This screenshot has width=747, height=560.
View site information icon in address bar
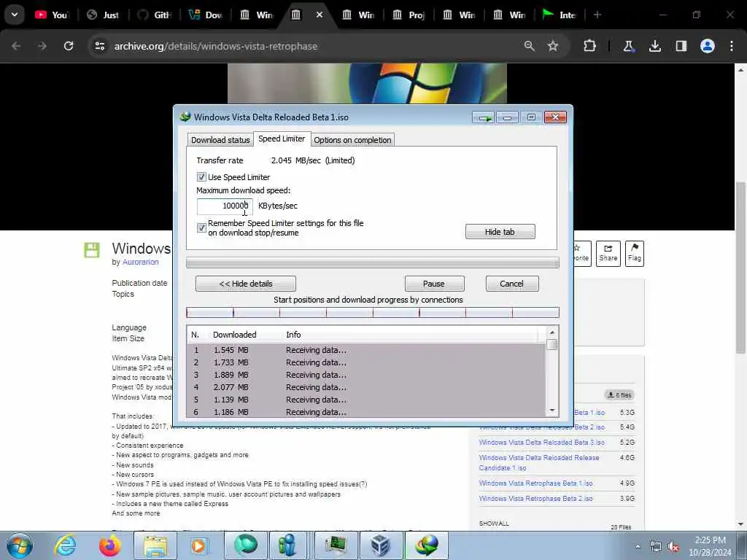(99, 46)
